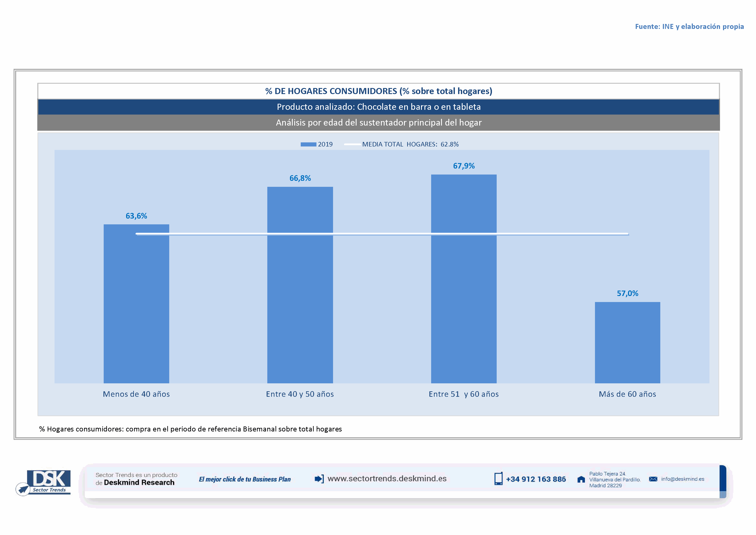Click the Fuente: INE y elaboración propia text
The height and width of the screenshot is (535, 756).
[689, 26]
